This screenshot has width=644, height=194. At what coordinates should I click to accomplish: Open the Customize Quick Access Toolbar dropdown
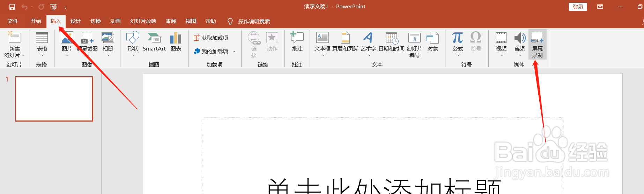tap(65, 7)
